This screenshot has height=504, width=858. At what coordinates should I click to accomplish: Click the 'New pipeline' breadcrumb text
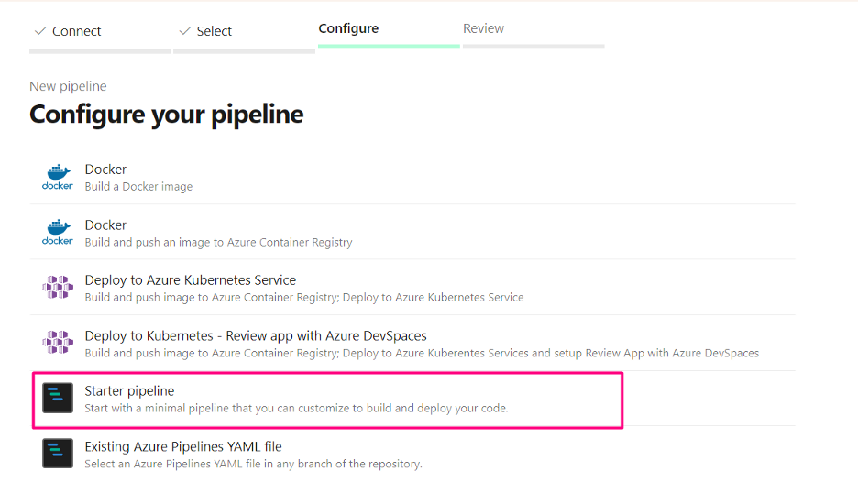(x=68, y=86)
